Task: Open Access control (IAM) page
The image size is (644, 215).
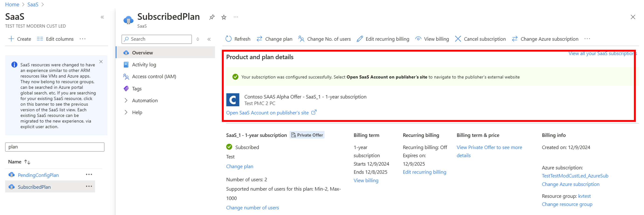Action: coord(154,76)
